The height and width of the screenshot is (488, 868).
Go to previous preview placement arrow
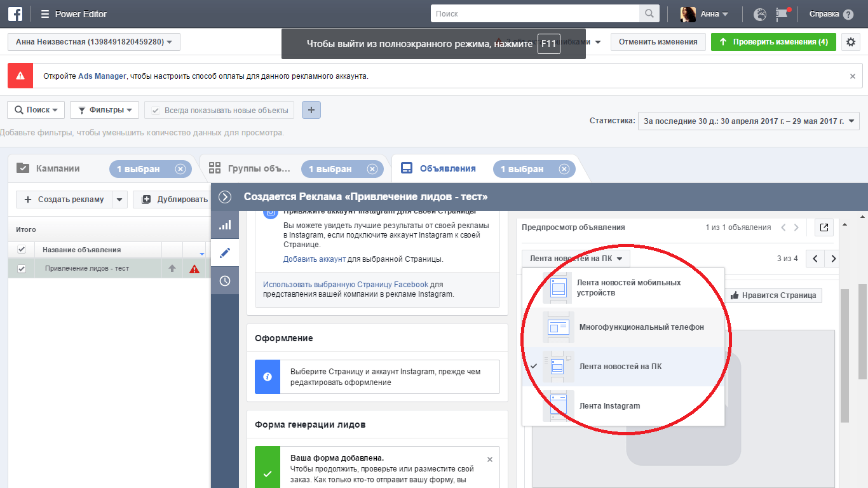[815, 259]
